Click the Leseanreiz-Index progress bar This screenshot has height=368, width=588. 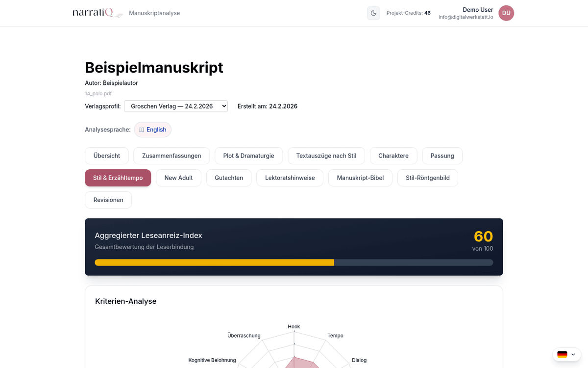click(294, 263)
